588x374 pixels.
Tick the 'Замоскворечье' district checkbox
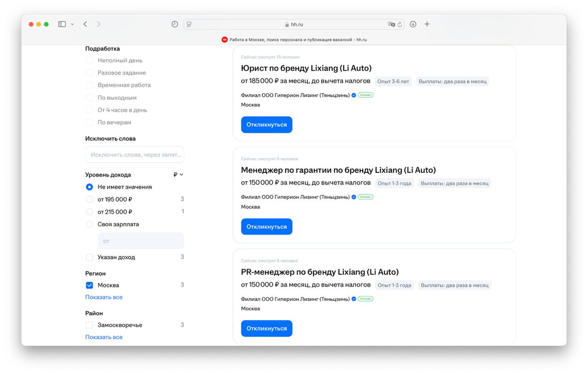pyautogui.click(x=90, y=325)
